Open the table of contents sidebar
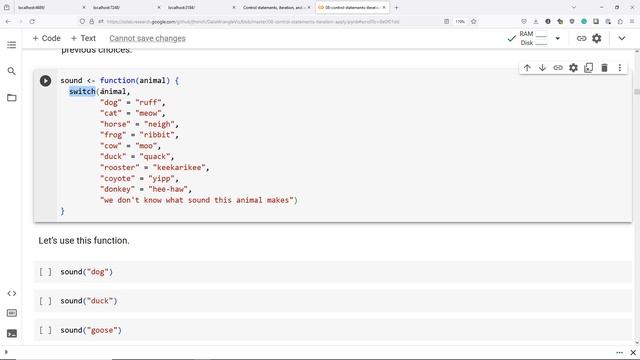The width and height of the screenshot is (640, 360). [11, 45]
